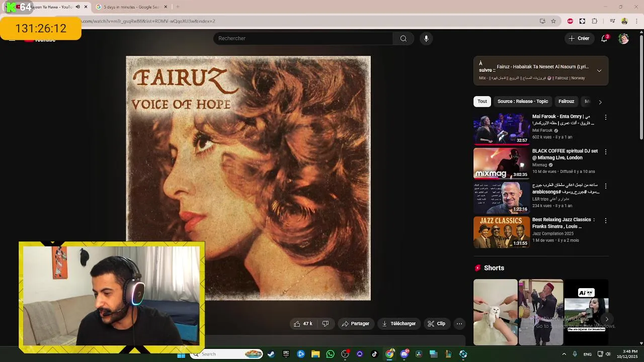Click the Mixmag channel name
The width and height of the screenshot is (644, 362).
[x=539, y=165]
